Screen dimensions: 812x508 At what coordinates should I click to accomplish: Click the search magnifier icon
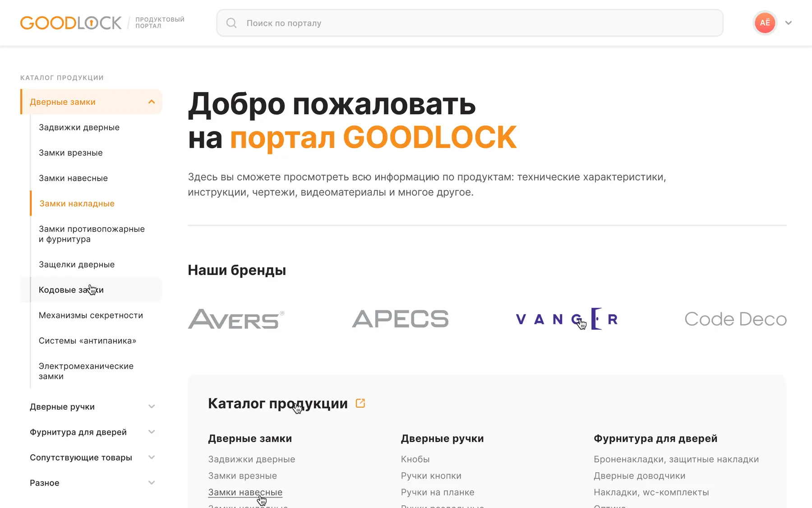click(231, 23)
